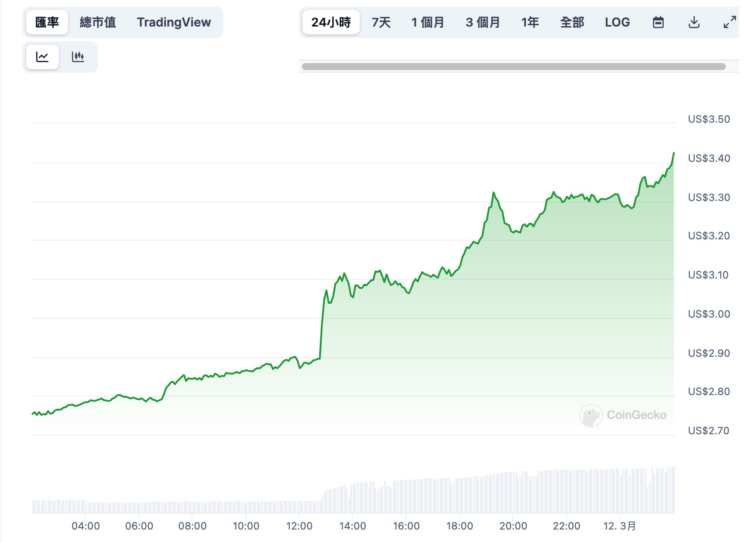The width and height of the screenshot is (756, 543).
Task: Click the 12. 3月 date axis label
Action: tap(619, 526)
